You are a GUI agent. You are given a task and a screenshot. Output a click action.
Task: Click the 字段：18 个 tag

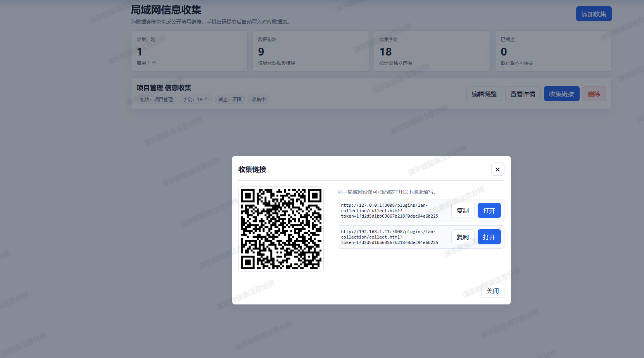coord(195,100)
